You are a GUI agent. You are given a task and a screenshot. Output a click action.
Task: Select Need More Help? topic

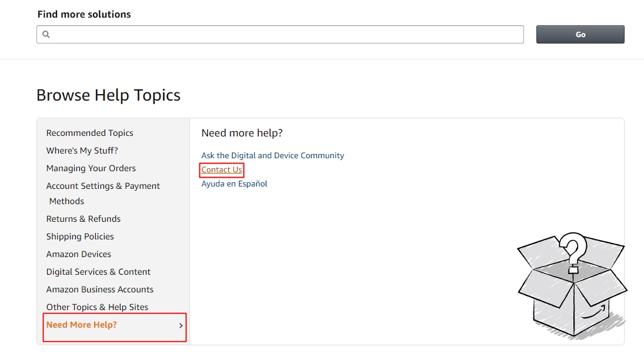click(x=82, y=325)
